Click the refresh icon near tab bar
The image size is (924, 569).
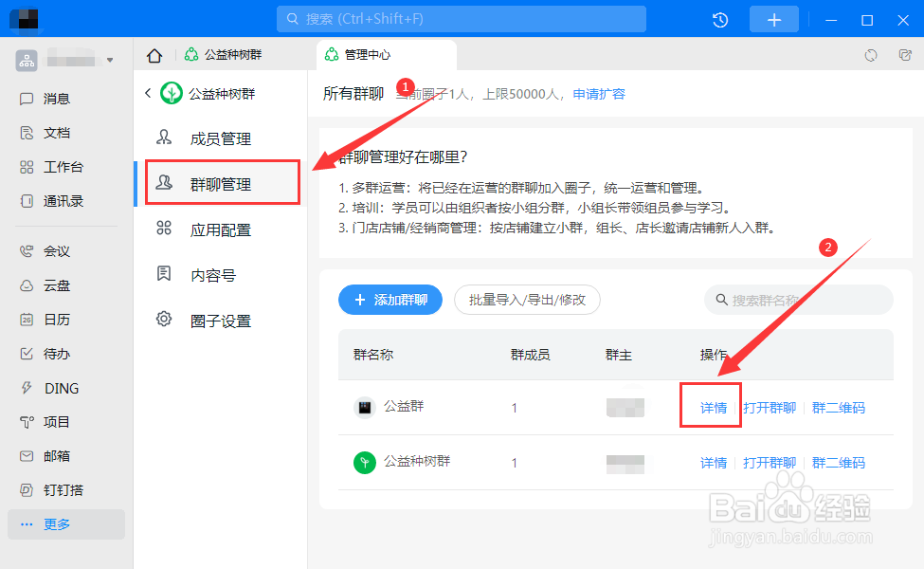[x=870, y=55]
